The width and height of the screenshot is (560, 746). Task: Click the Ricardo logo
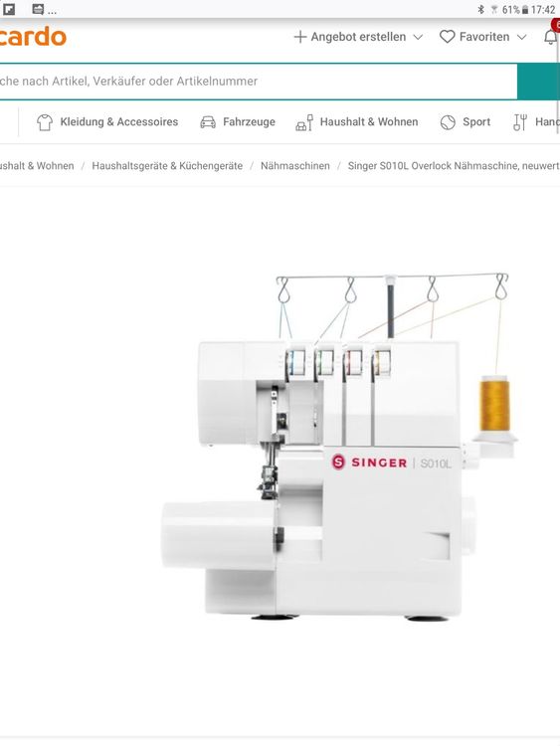tap(33, 37)
